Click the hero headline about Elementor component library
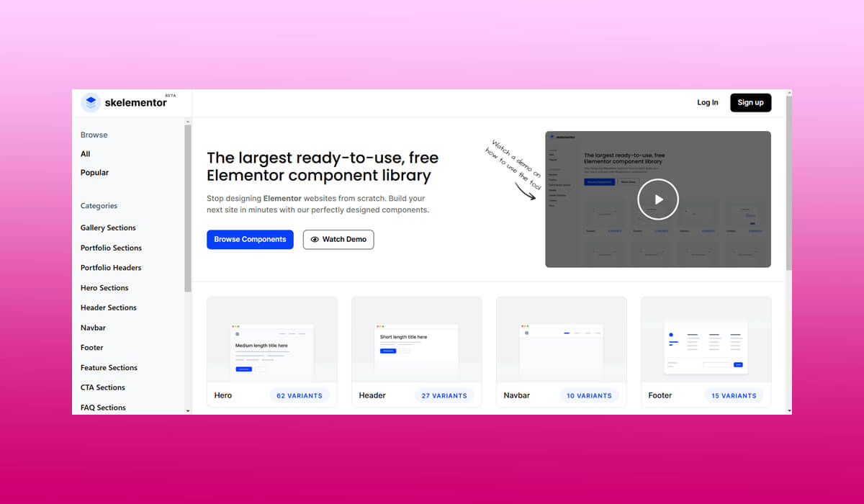 323,166
